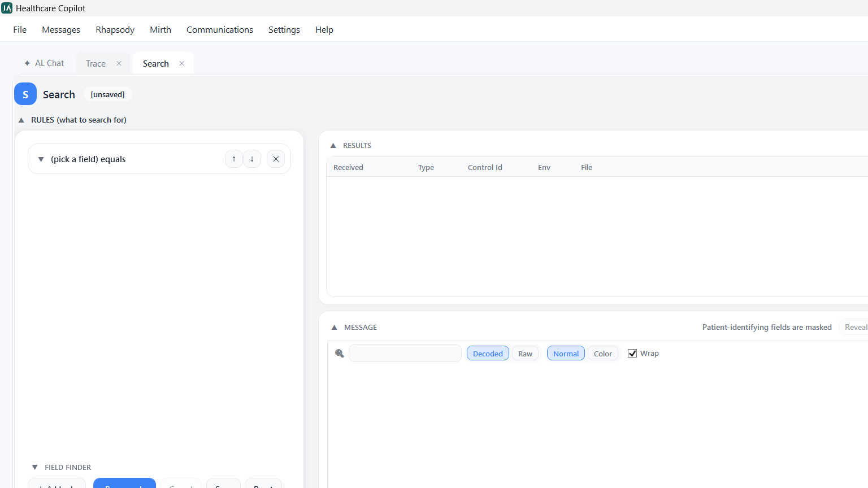This screenshot has height=488, width=868.
Task: Switch message view to Decoded
Action: pos(488,354)
